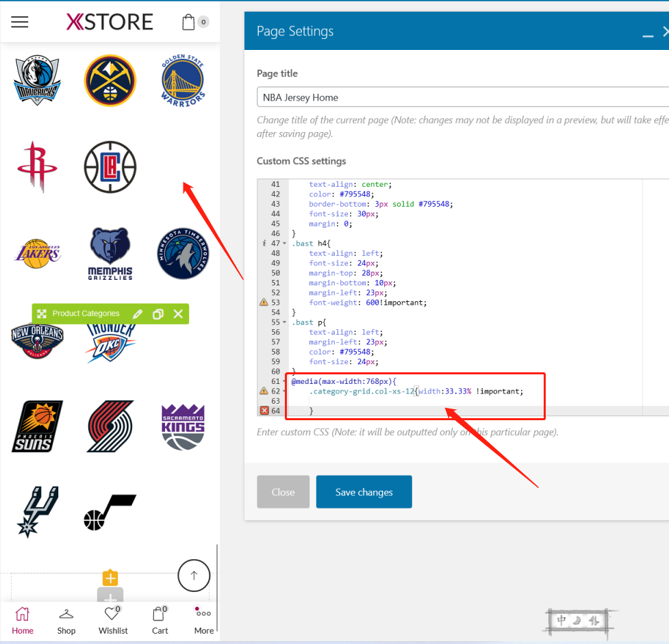Click the warning icon on line 53
The width and height of the screenshot is (669, 644).
click(x=264, y=302)
